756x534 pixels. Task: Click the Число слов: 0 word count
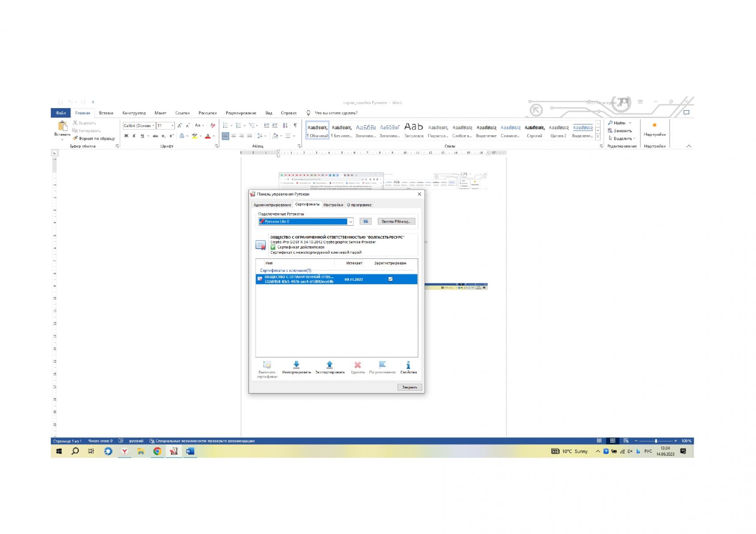pyautogui.click(x=100, y=441)
